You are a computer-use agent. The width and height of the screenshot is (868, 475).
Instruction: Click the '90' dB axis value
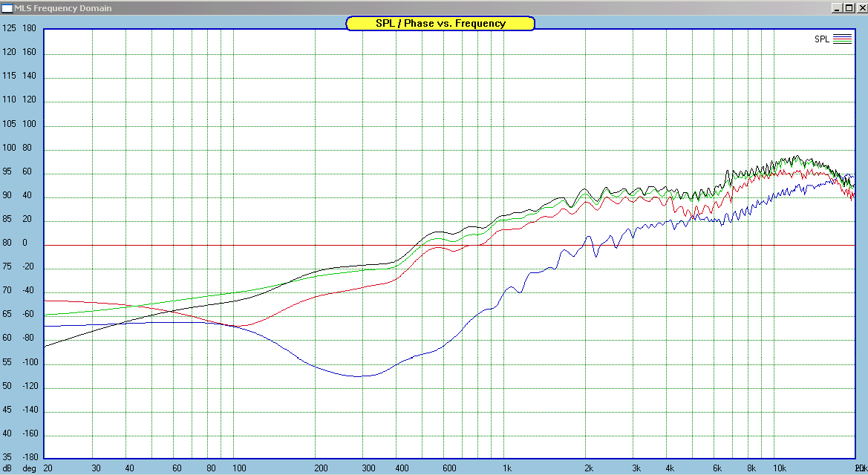[x=7, y=195]
